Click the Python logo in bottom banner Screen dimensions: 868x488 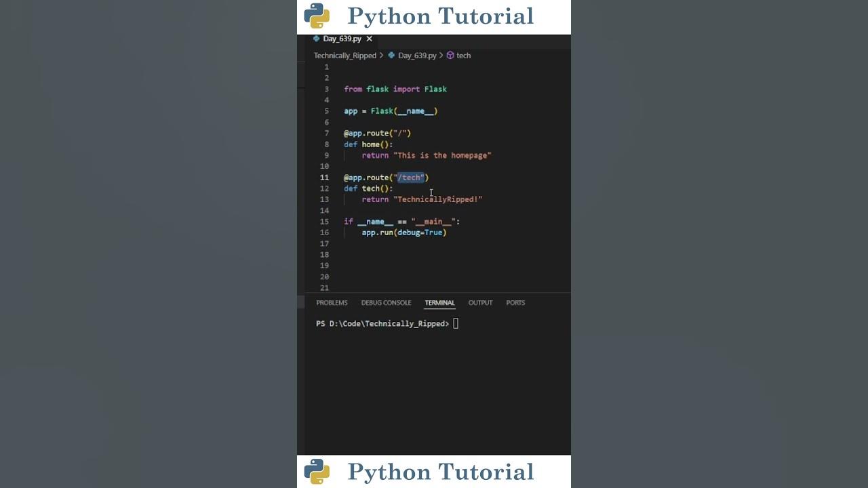click(x=317, y=472)
